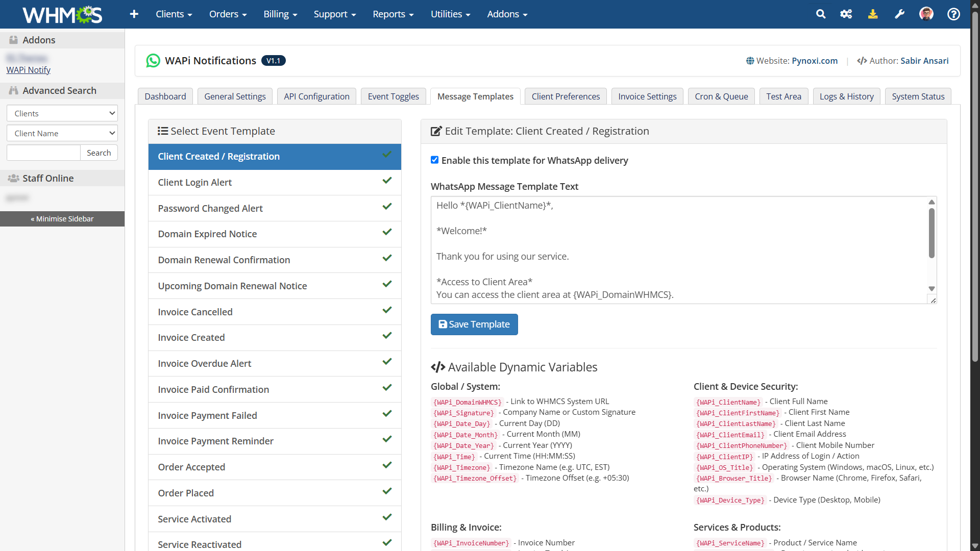Click the WhatsApp logo icon
The width and height of the screenshot is (980, 551).
pos(153,61)
